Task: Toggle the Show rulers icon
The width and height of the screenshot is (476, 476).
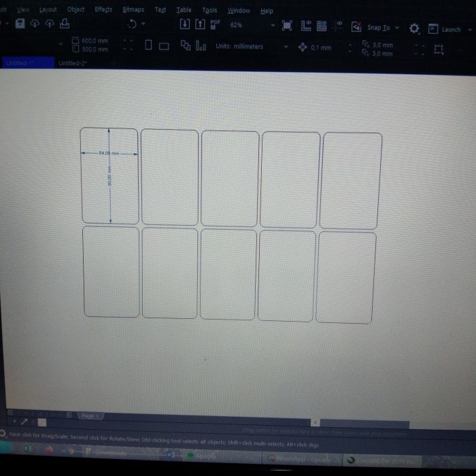Action: (305, 26)
